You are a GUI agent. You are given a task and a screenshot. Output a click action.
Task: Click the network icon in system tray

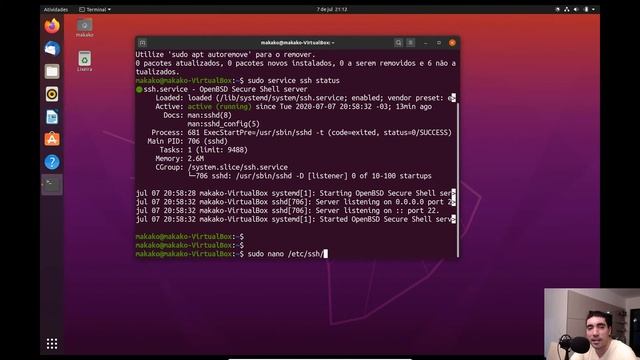click(567, 9)
